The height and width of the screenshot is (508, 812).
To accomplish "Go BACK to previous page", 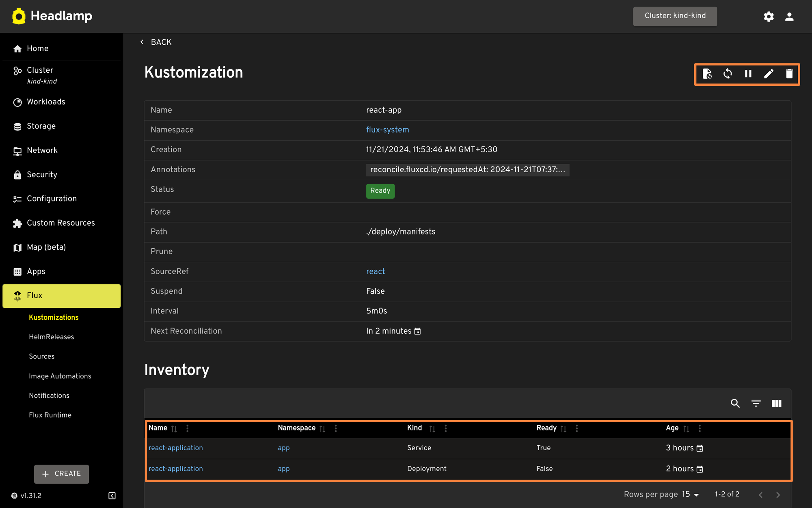I will point(156,42).
